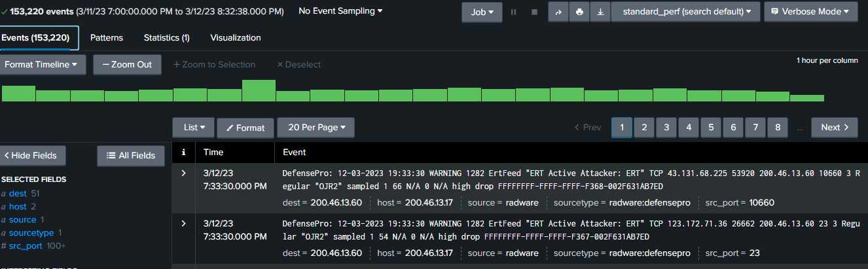This screenshot has height=269, width=868.
Task: Go to results page 2
Action: 644,128
